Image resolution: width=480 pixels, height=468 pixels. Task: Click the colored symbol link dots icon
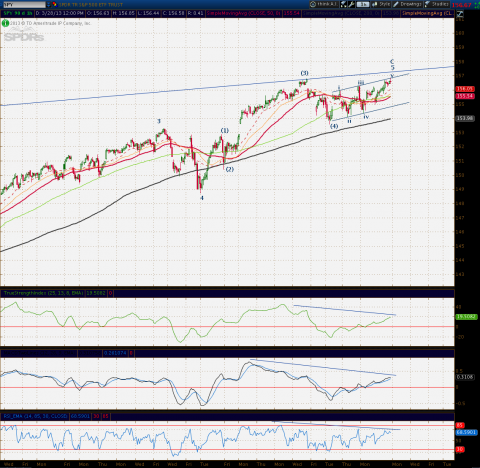pyautogui.click(x=54, y=5)
